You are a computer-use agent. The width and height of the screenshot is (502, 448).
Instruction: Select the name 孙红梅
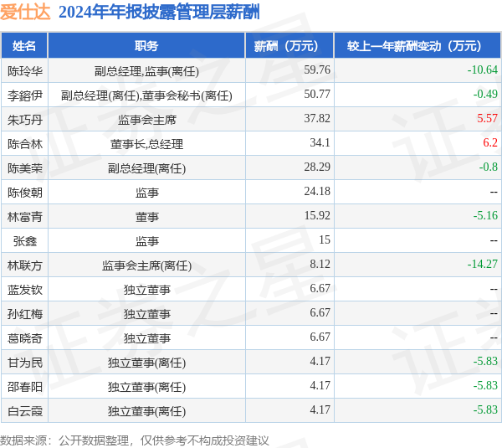point(24,314)
